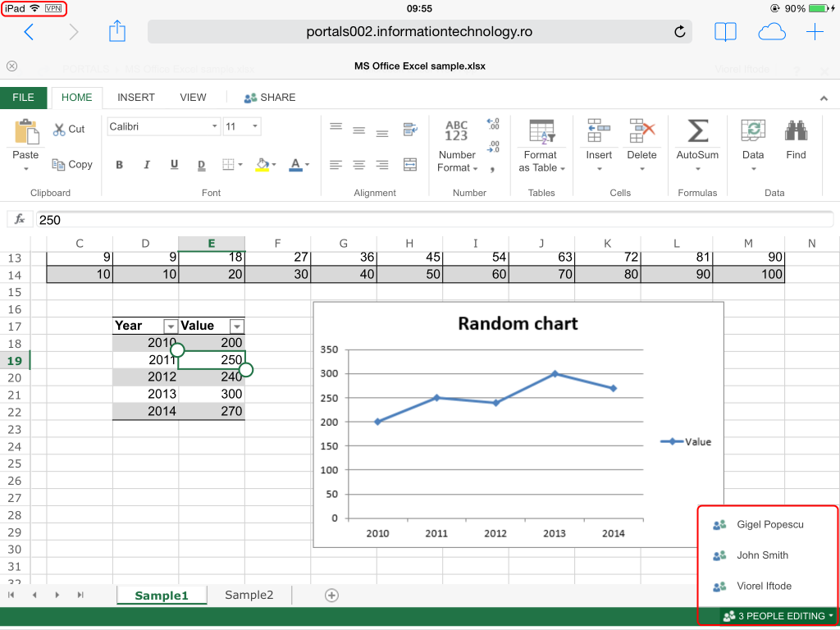This screenshot has width=840, height=630.
Task: Click the AutoSum sigma icon
Action: 697,131
